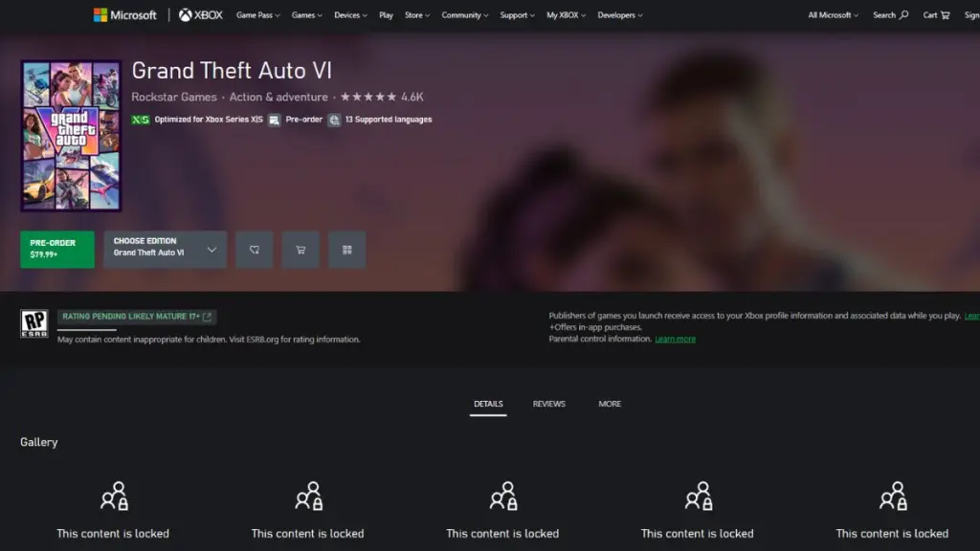Open the second locked gallery item

pyautogui.click(x=307, y=511)
